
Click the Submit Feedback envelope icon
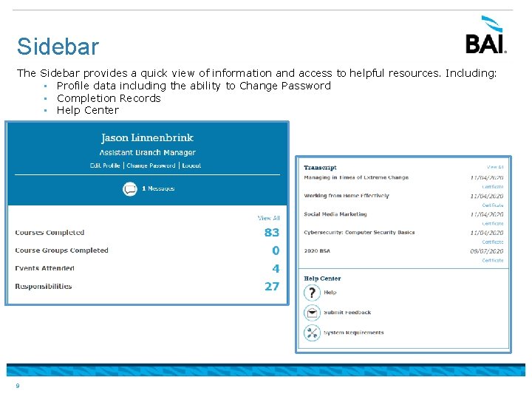[312, 313]
